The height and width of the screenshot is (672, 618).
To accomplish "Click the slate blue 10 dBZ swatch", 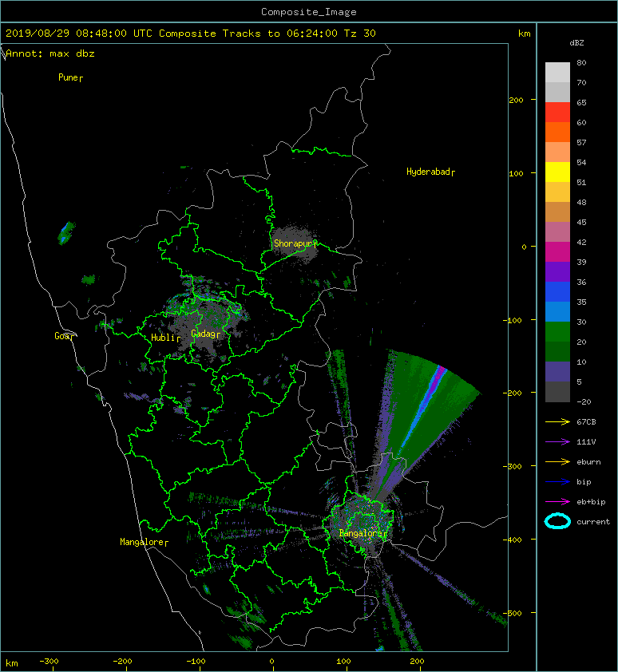I will (557, 371).
